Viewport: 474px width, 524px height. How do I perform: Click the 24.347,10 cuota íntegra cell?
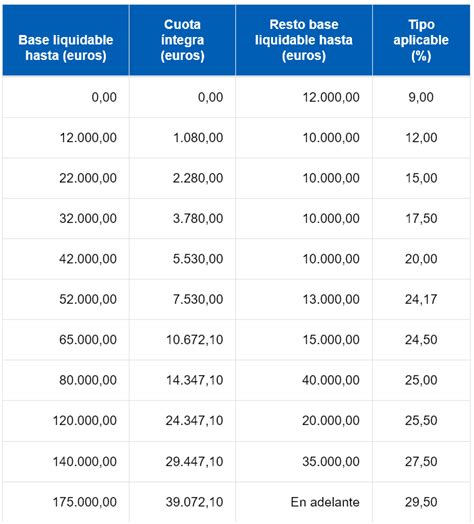(182, 421)
